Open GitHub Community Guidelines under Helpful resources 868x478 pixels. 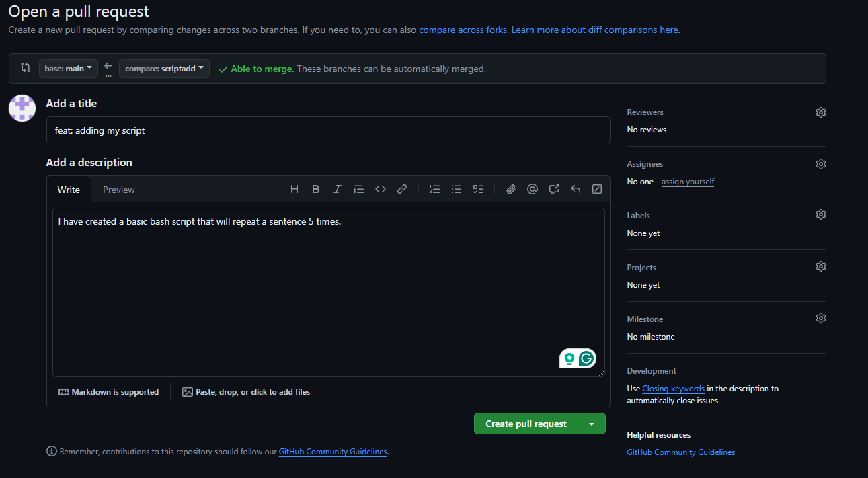coord(681,452)
